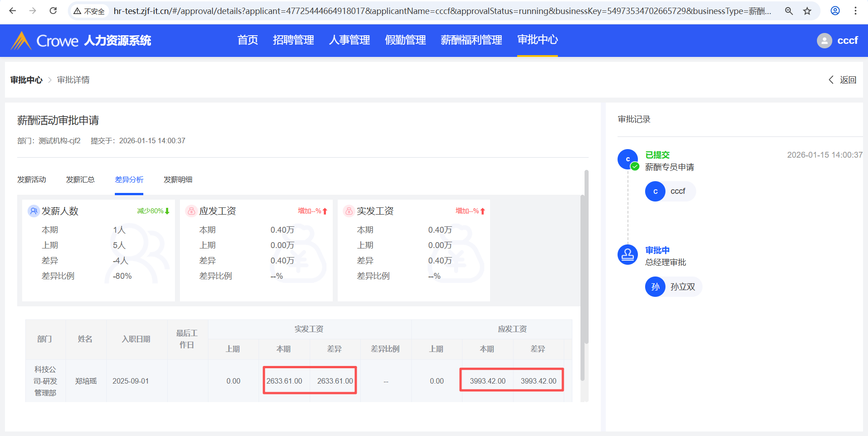Open browser zoom magnifier icon

point(789,11)
